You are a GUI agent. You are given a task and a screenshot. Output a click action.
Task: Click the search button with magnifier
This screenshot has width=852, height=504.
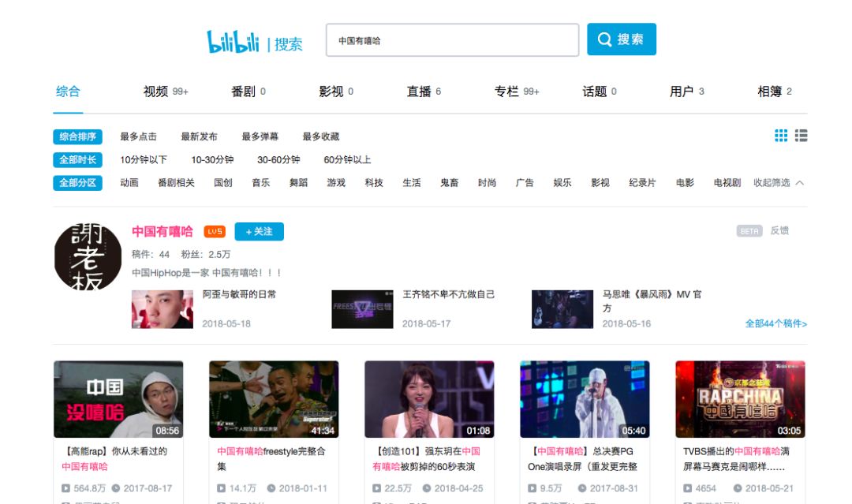[x=622, y=39]
